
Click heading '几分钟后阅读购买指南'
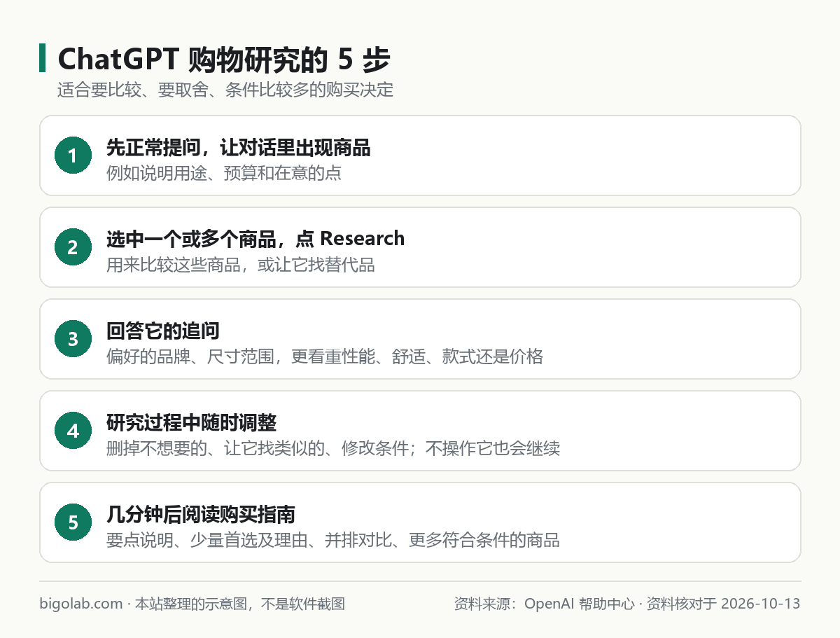201,515
